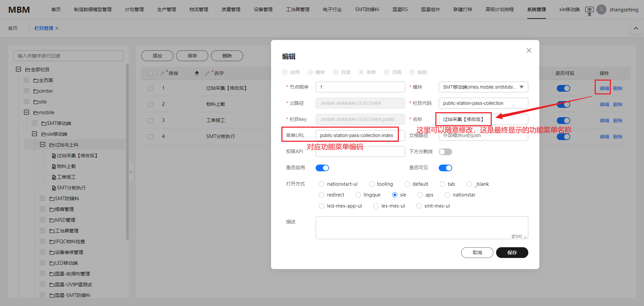Screen dimensions: 644x306
Task: Select the redirect open method
Action: pyautogui.click(x=322, y=194)
